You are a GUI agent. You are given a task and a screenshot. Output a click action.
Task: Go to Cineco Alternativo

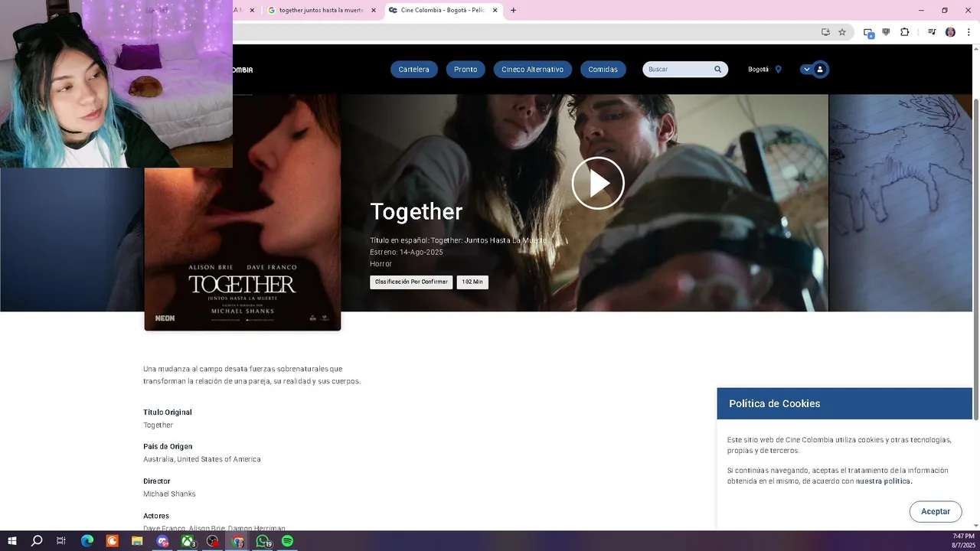(x=532, y=70)
